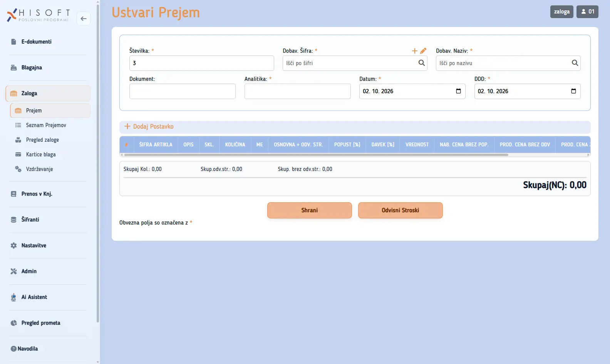Focus the Dokument input field
This screenshot has width=610, height=364.
[183, 91]
